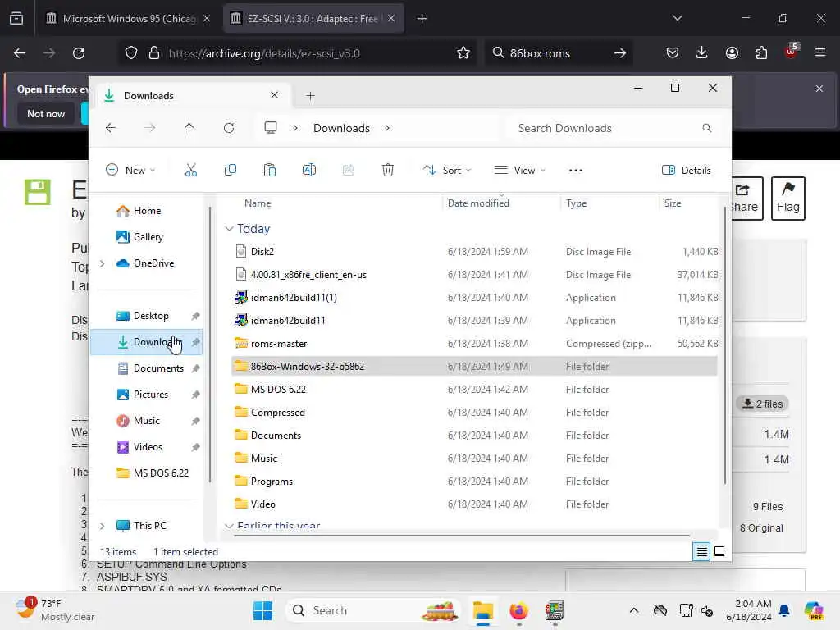Bookmark this page with the star icon
The height and width of the screenshot is (630, 840).
click(x=463, y=53)
